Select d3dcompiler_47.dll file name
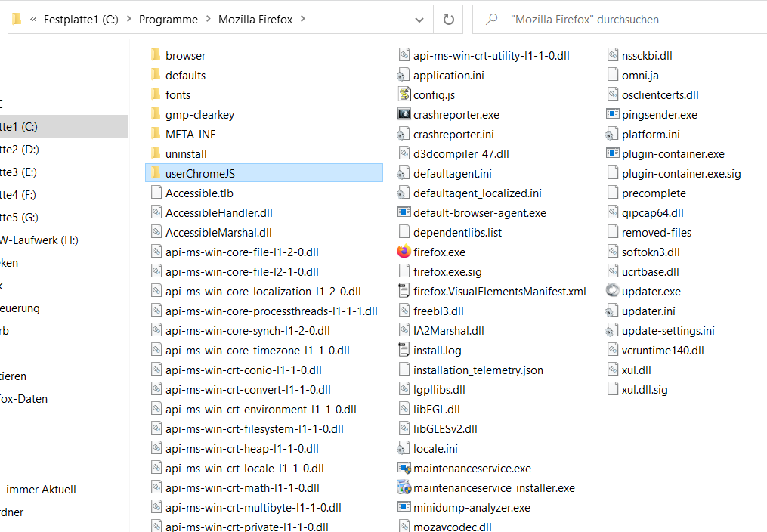 point(461,154)
